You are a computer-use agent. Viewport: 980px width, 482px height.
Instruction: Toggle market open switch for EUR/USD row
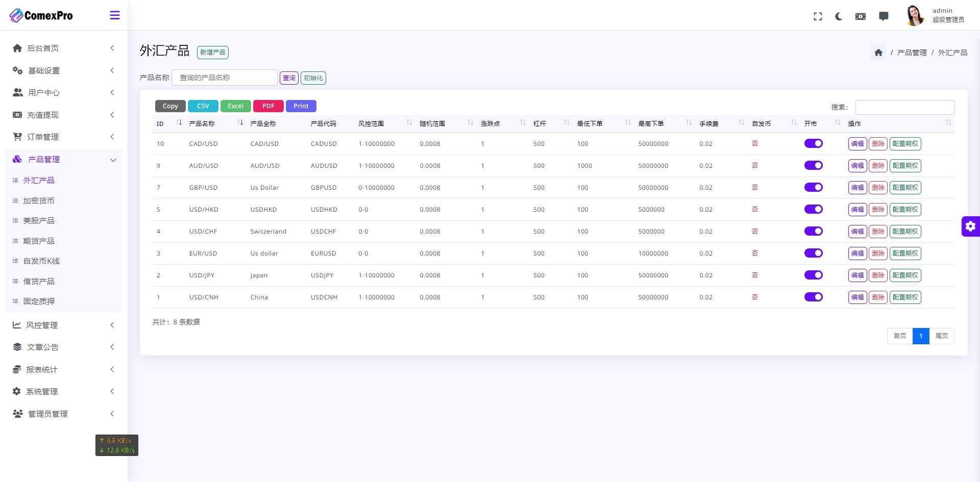(813, 253)
